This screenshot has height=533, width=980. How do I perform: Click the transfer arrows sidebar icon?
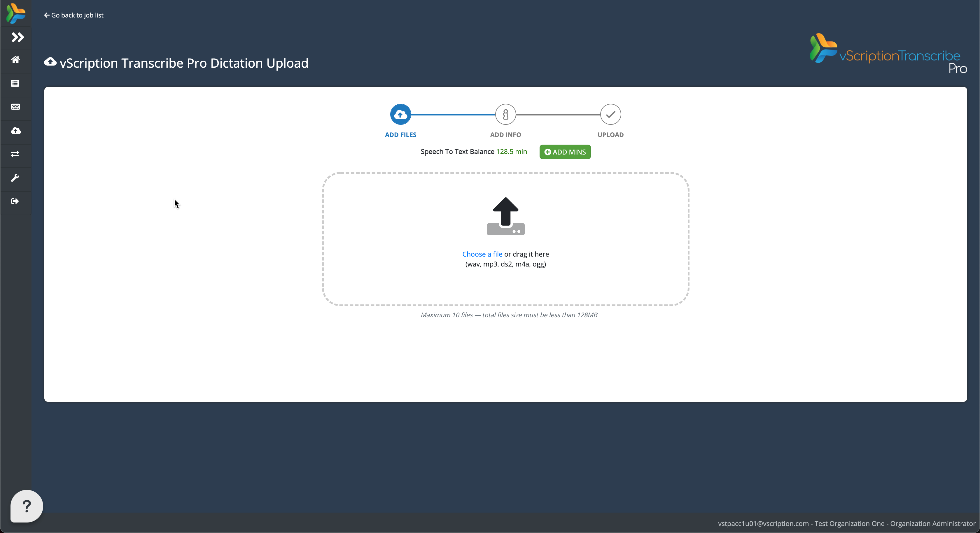point(15,154)
